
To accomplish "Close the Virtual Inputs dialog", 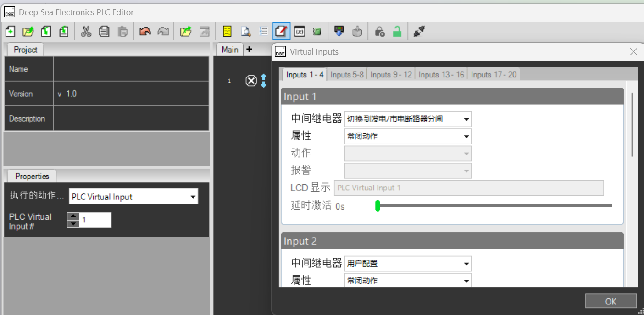I will tap(633, 52).
